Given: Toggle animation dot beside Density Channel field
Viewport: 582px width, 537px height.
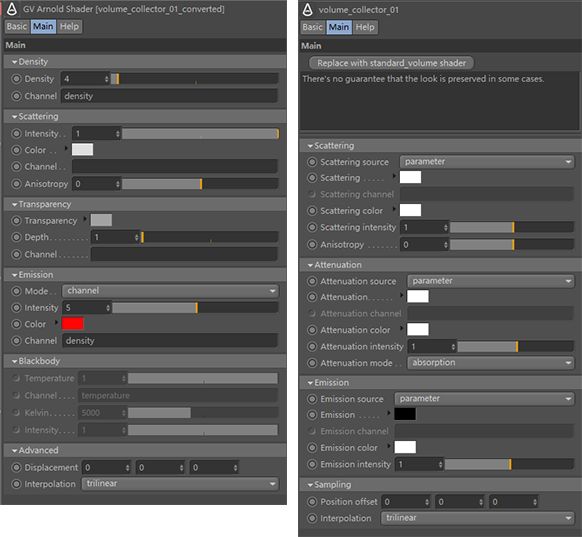Looking at the screenshot, I should [x=16, y=96].
